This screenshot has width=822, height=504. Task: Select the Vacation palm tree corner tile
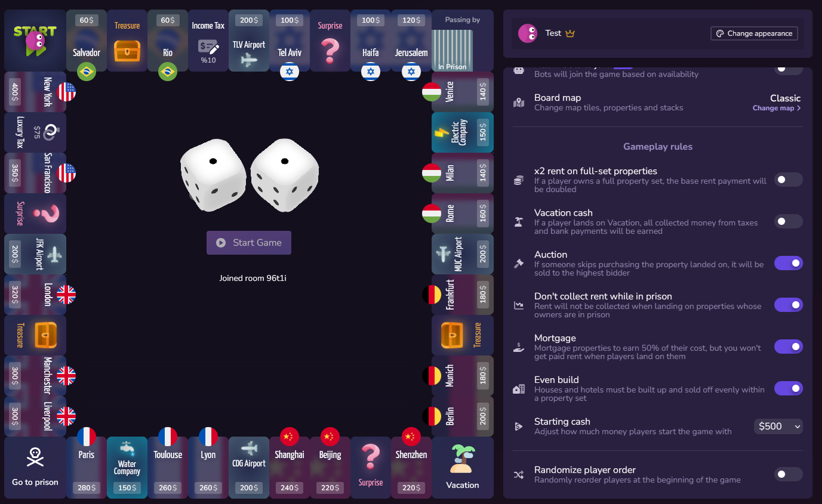(x=463, y=468)
